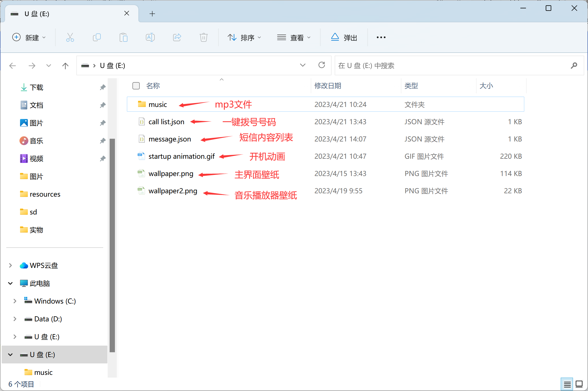Screen dimensions: 588x391
Task: Click the Delete trash can icon
Action: coord(204,37)
